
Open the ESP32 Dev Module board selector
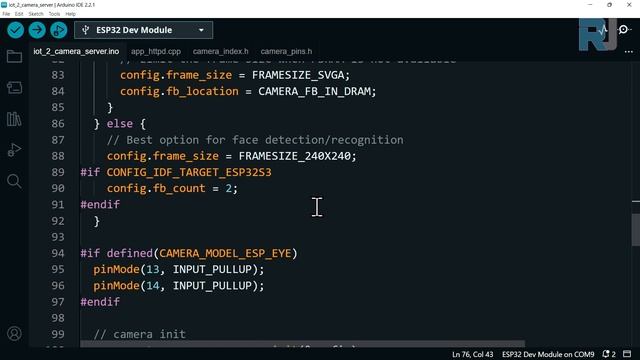pyautogui.click(x=143, y=30)
